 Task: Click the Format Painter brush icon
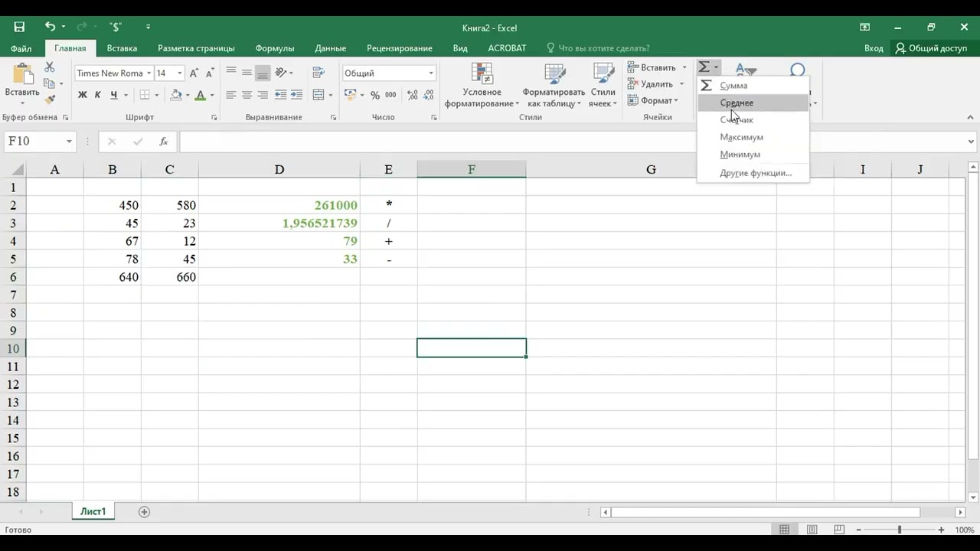click(50, 99)
